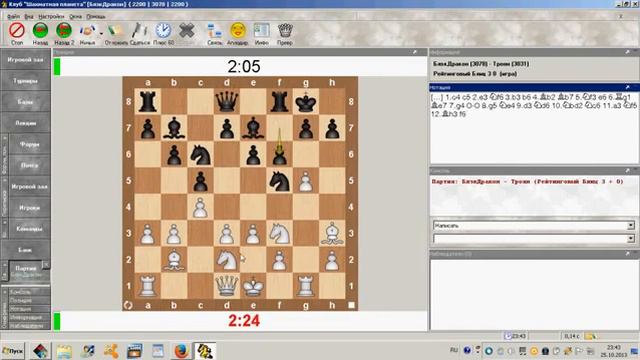The height and width of the screenshot is (360, 640).
Task: Click the pin icon of the Наблюдатели panel header
Action: [627, 254]
